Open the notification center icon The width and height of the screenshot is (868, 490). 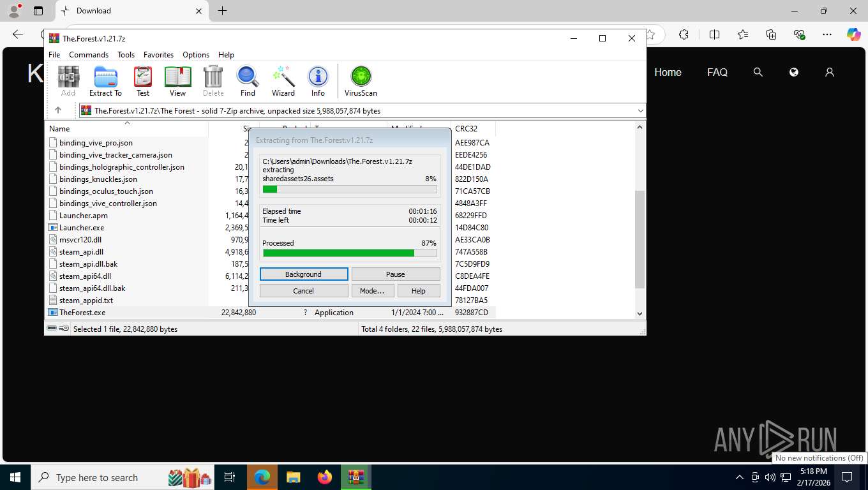click(x=847, y=477)
